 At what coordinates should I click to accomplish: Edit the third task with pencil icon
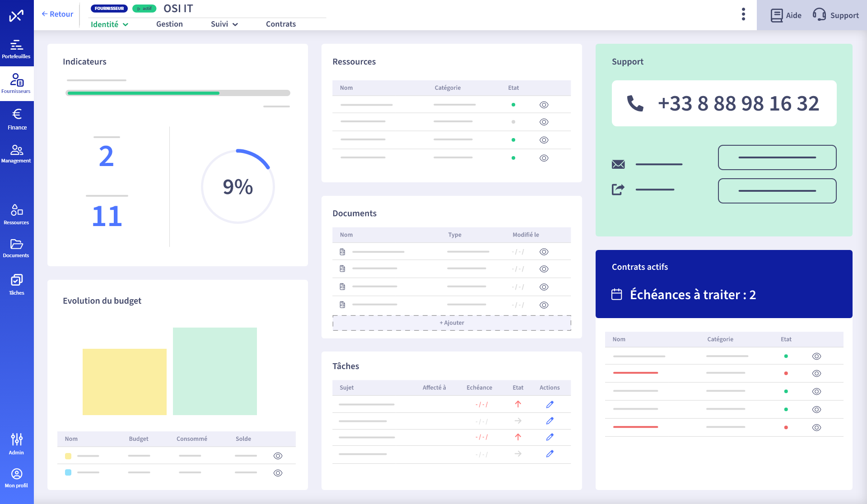point(550,437)
